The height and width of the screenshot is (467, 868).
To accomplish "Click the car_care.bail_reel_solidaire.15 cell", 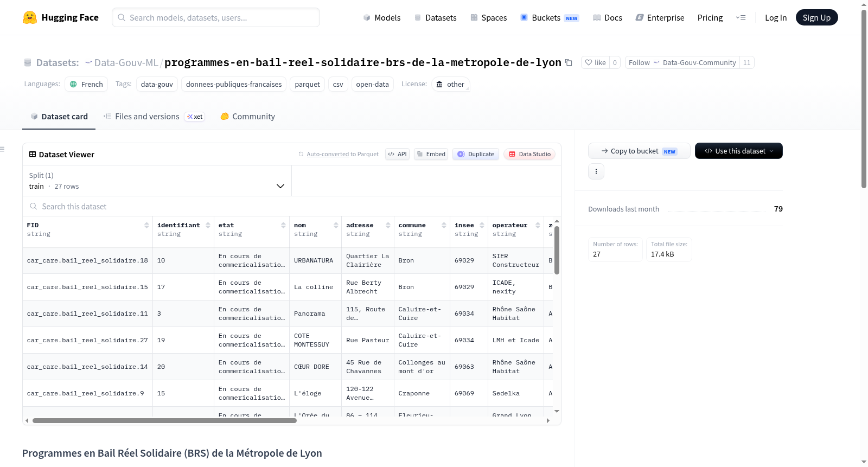I will click(x=87, y=287).
